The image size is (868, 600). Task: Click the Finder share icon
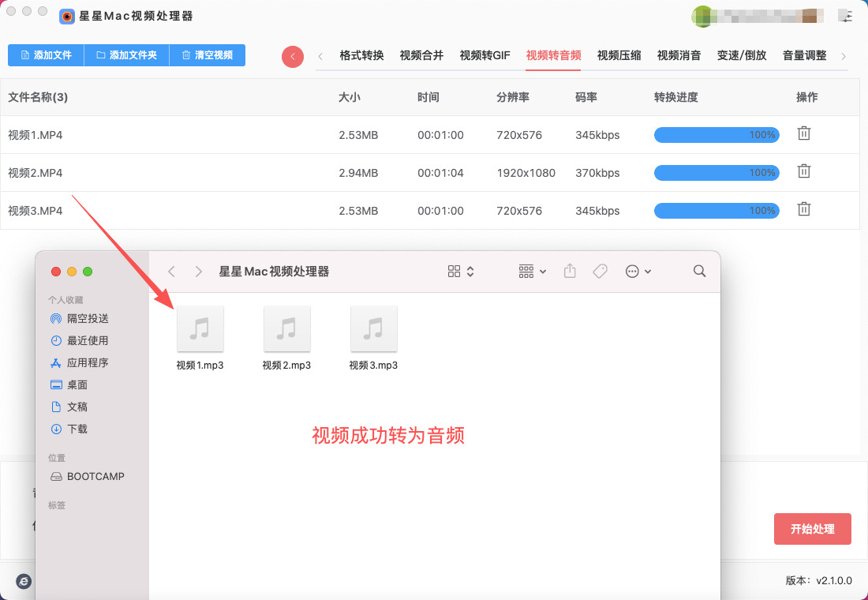(570, 271)
